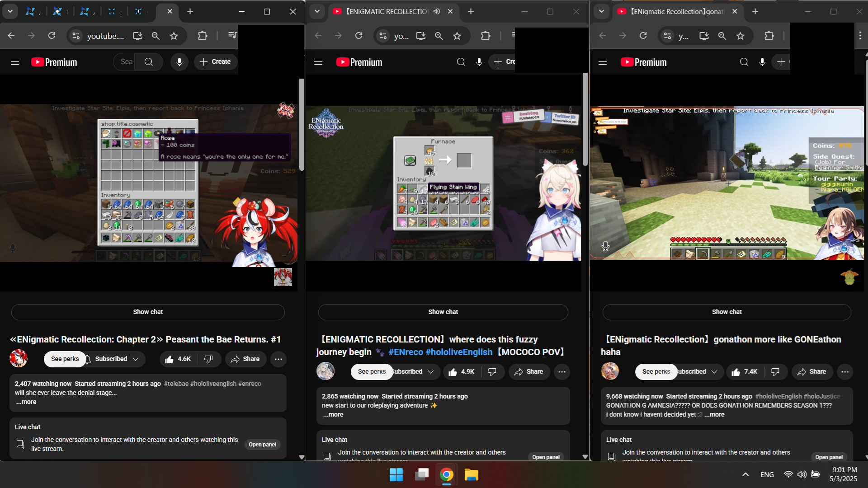Open YouTube guide menu in middle window

point(318,62)
